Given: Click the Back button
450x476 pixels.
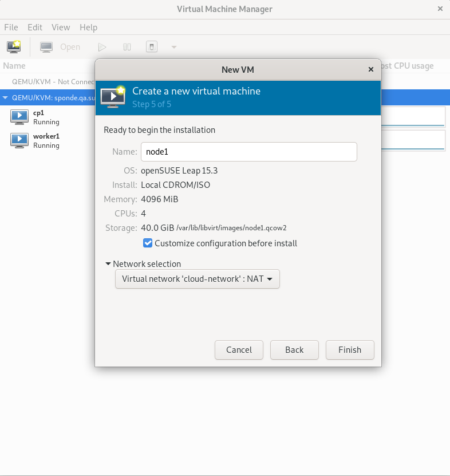Looking at the screenshot, I should [294, 349].
